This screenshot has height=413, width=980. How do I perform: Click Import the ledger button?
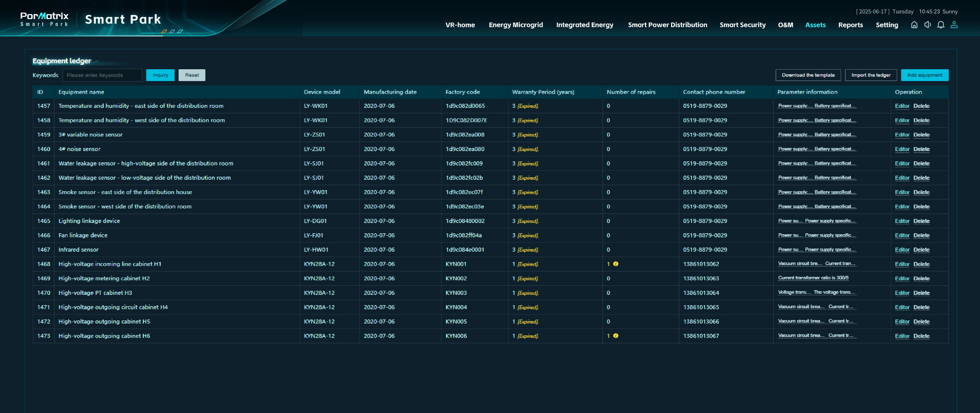point(871,75)
